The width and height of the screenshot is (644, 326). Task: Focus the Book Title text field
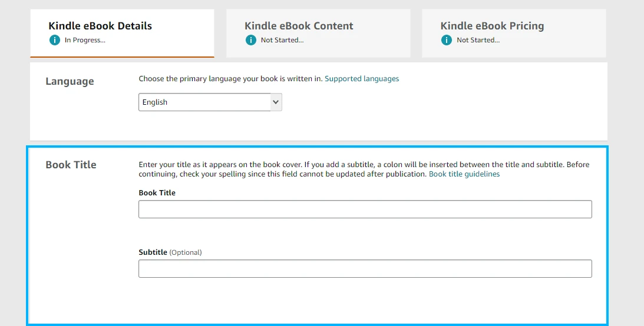coord(365,209)
